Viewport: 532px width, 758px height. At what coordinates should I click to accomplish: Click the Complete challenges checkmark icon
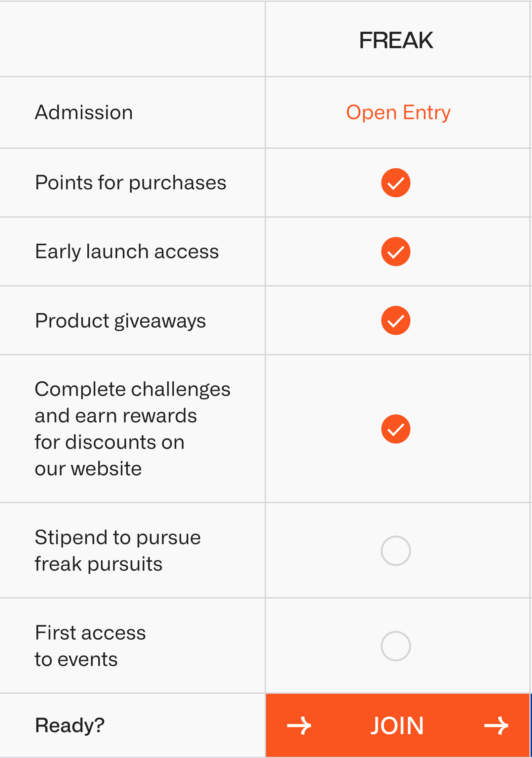click(396, 429)
